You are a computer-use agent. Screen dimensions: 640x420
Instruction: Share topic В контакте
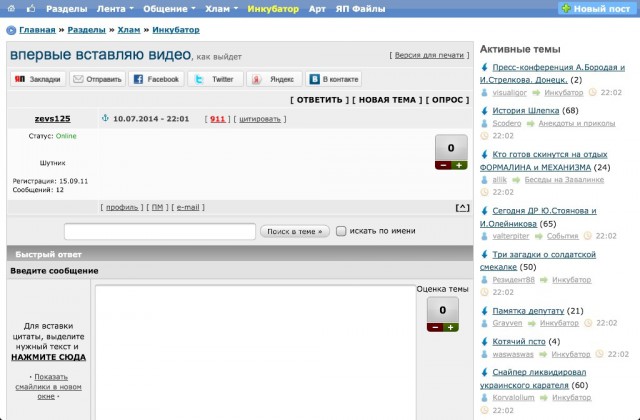[333, 79]
